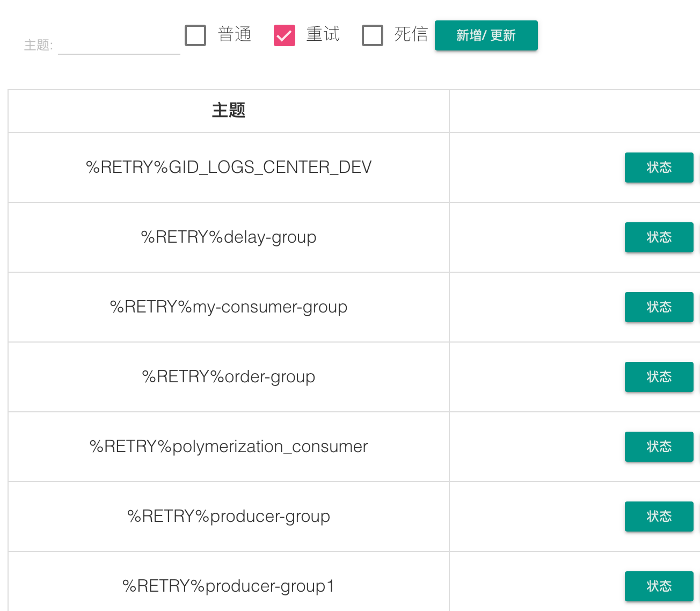Screen dimensions: 700x611
Task: Select topic name %RETRY%order-group
Action: pyautogui.click(x=229, y=376)
